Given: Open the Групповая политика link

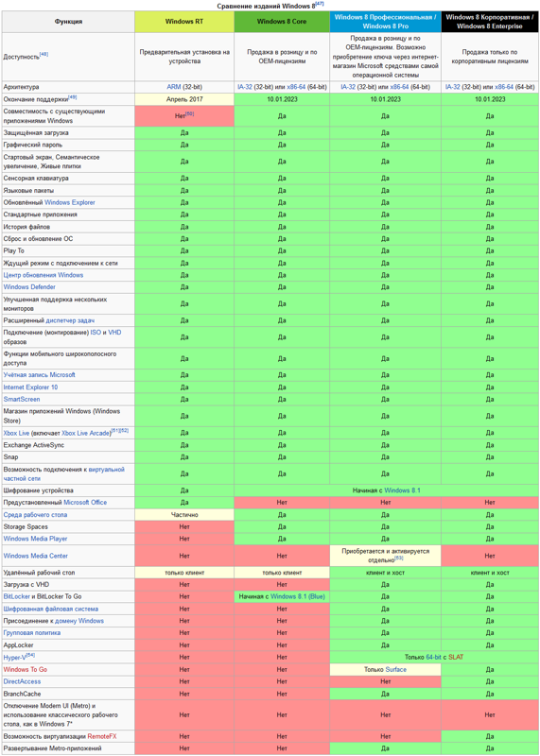Looking at the screenshot, I should (x=32, y=632).
